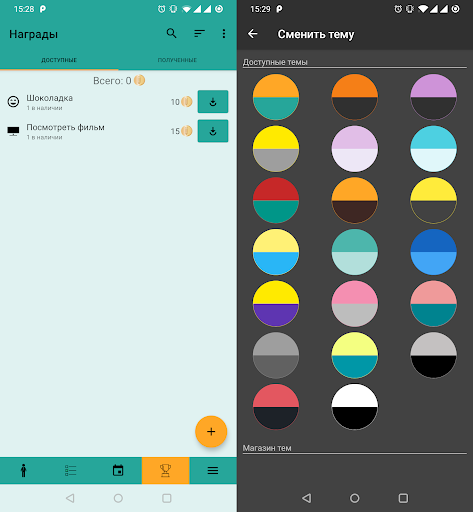Viewport: 473px width, 512px height.
Task: Open the calendar tab icon
Action: click(x=118, y=470)
